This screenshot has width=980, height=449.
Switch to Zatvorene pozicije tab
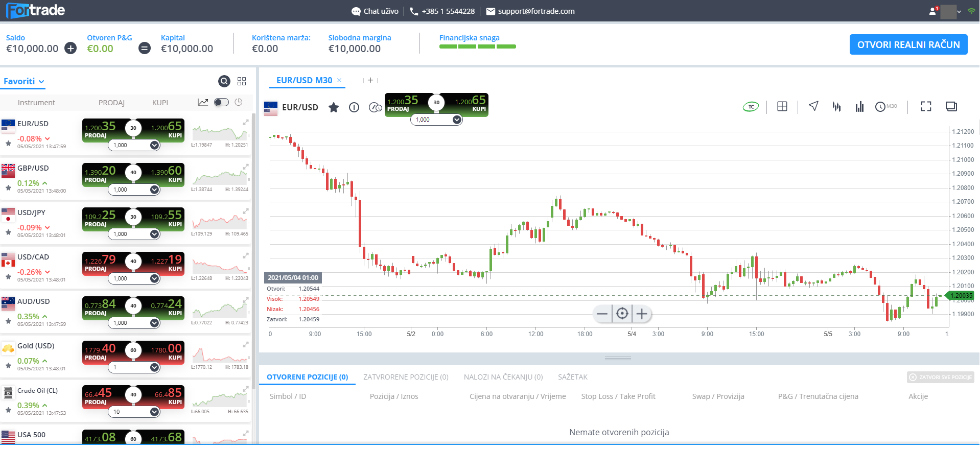point(406,377)
